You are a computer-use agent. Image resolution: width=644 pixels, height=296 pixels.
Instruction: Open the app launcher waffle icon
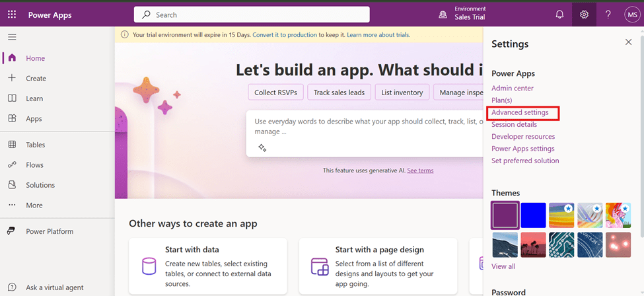tap(13, 15)
